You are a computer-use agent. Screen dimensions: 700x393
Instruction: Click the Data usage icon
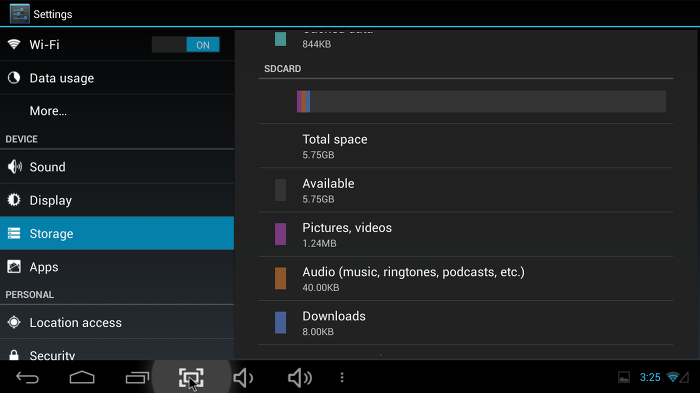tap(14, 78)
